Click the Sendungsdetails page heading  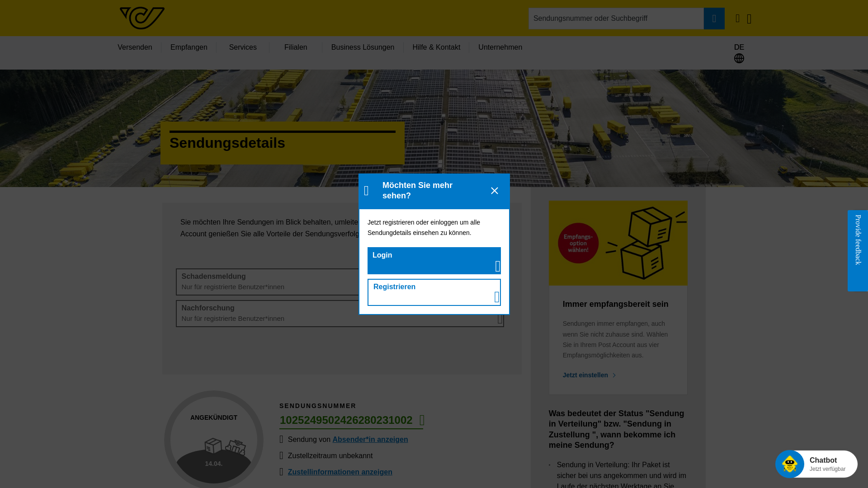[227, 143]
